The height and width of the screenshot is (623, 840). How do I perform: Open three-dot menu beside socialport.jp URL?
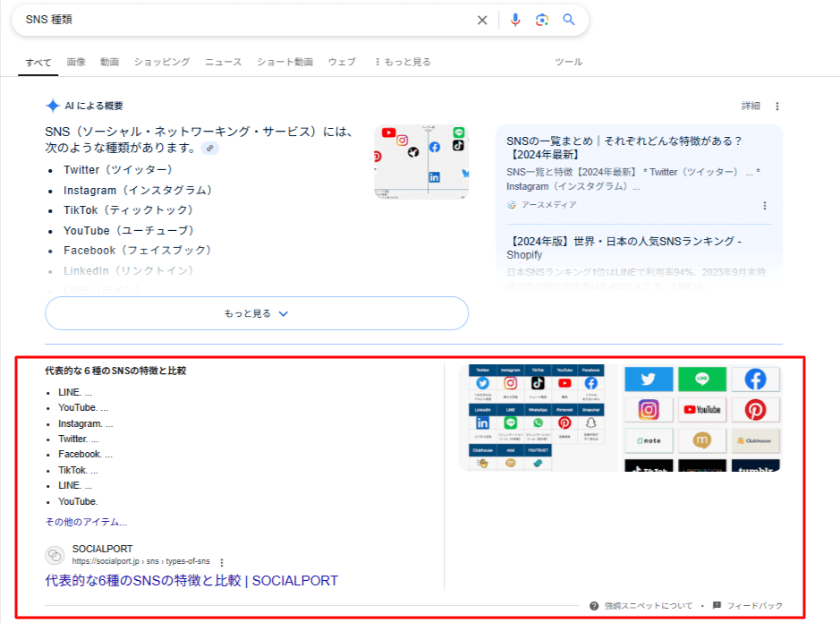pyautogui.click(x=222, y=562)
